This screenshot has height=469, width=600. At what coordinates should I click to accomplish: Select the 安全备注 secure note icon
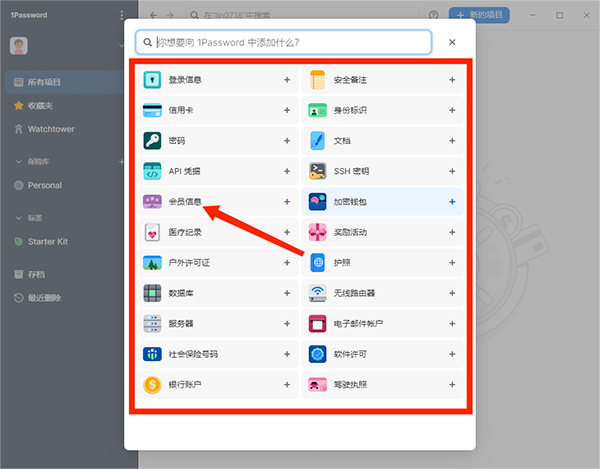tap(317, 80)
